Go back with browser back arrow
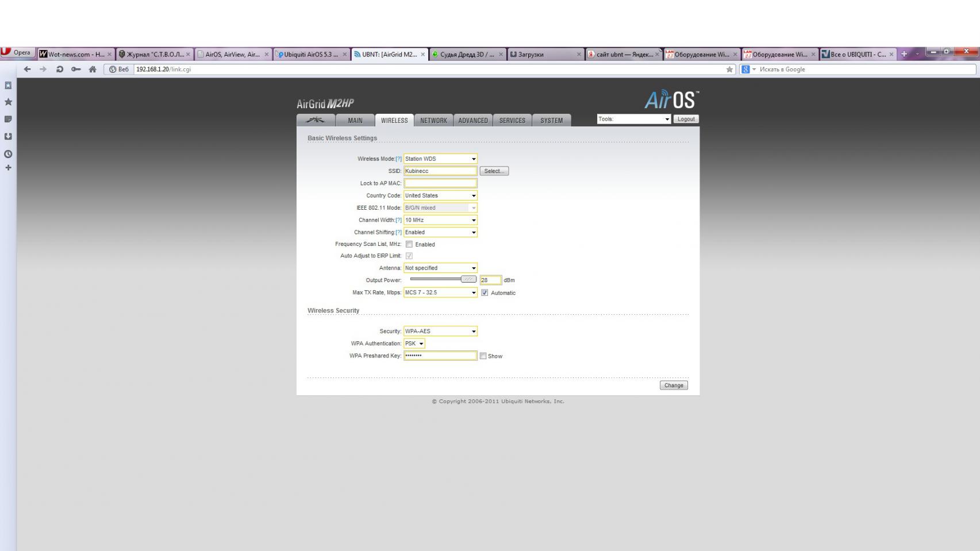980x551 pixels. (x=27, y=69)
